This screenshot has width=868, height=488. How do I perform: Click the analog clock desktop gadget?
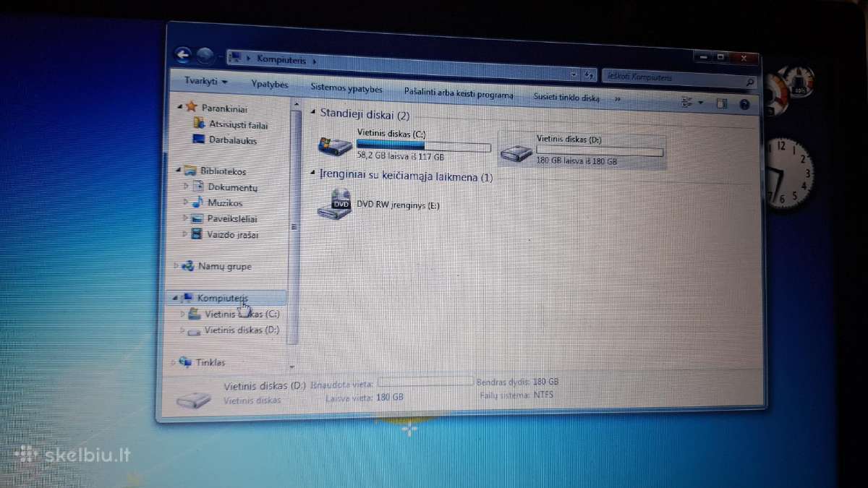pos(789,174)
